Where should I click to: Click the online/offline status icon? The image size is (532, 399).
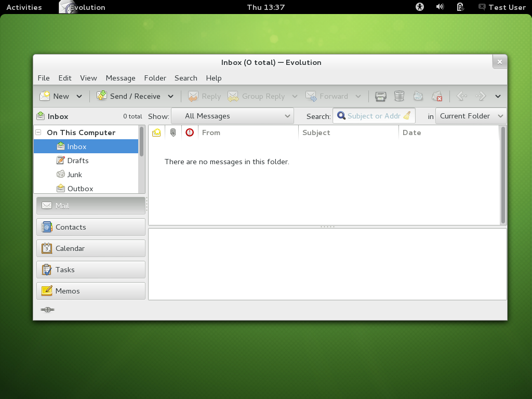(x=47, y=310)
